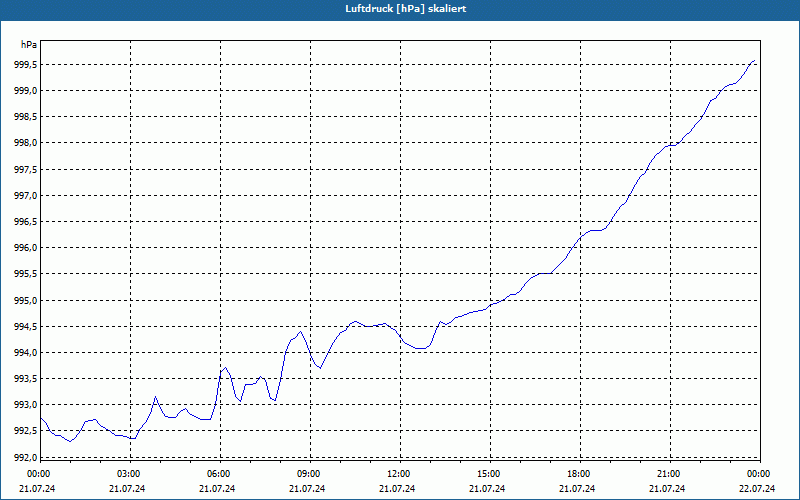Click the 00:00 time label above 21.07.24
The image size is (800, 500).
point(37,474)
